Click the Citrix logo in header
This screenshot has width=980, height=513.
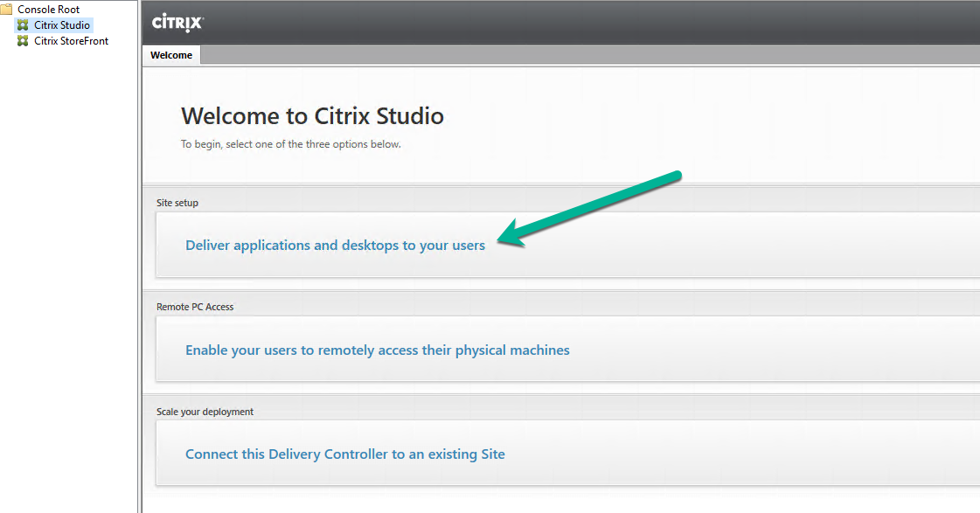coord(177,23)
